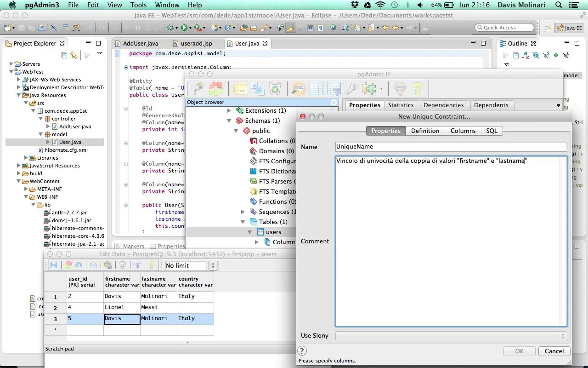Open pgAdmin help question mark
Viewport: 588px width, 368px height.
pyautogui.click(x=417, y=88)
